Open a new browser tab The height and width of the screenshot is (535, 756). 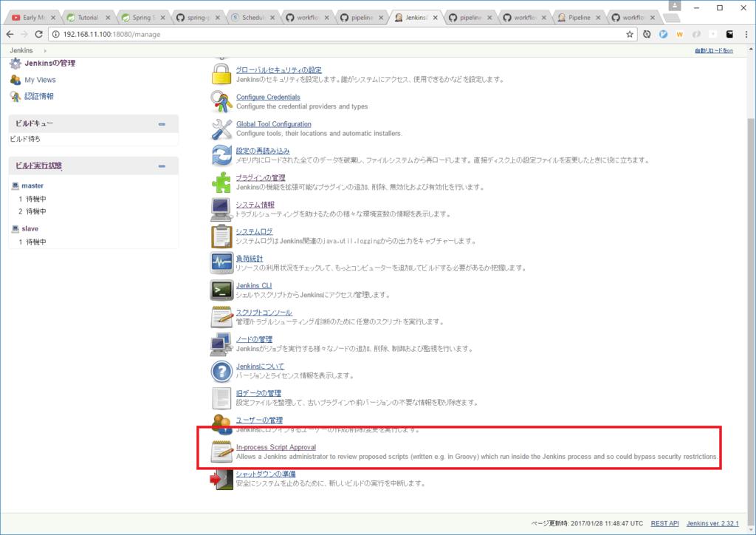click(x=672, y=18)
